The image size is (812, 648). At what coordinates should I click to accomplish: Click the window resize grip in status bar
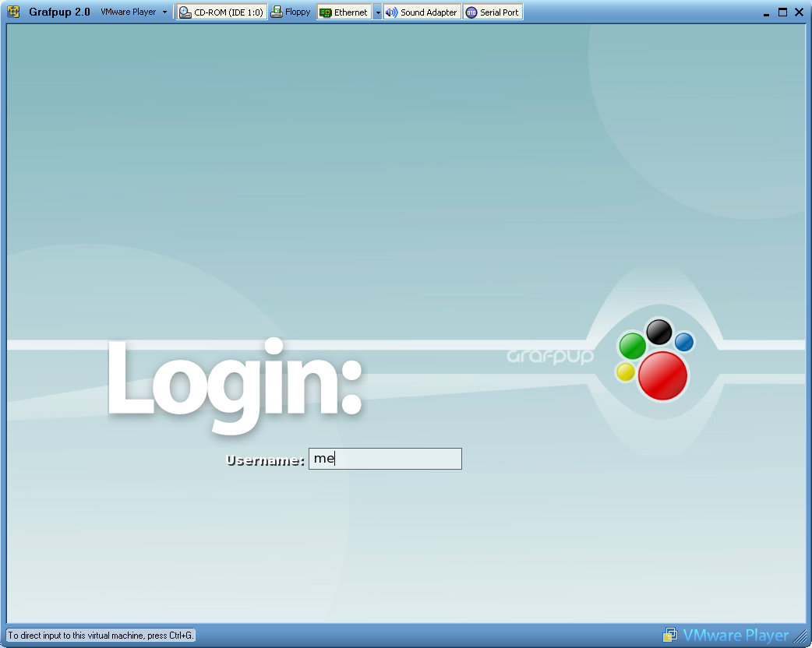point(801,636)
